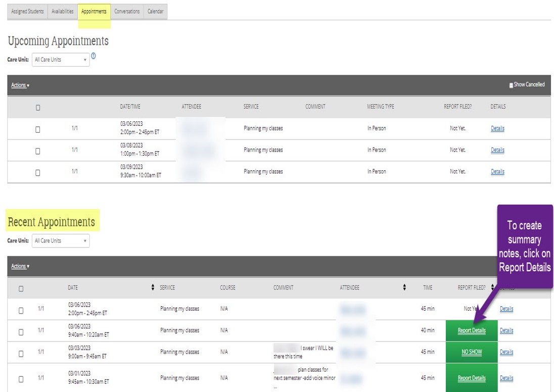Expand Actions menu in Recent Appointments

(x=20, y=266)
